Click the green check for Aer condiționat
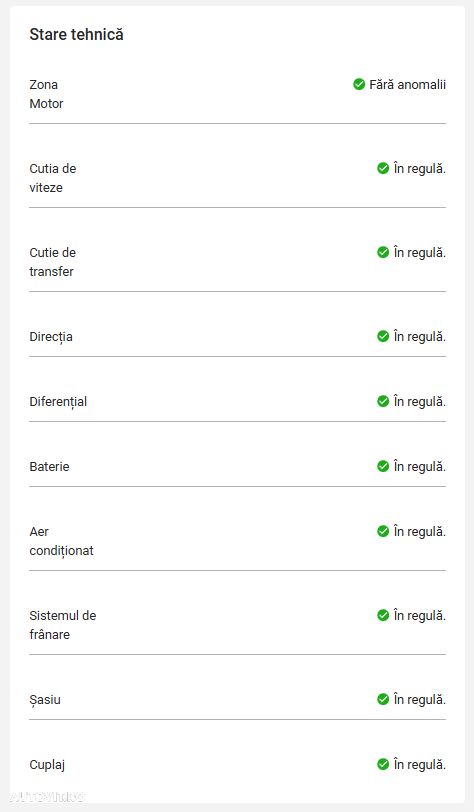The height and width of the screenshot is (812, 474). point(383,531)
